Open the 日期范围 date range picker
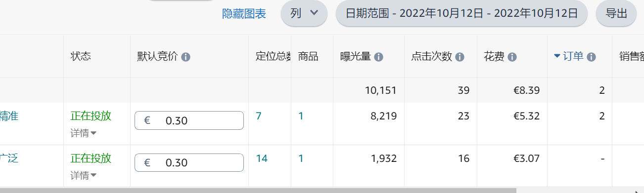 (461, 13)
